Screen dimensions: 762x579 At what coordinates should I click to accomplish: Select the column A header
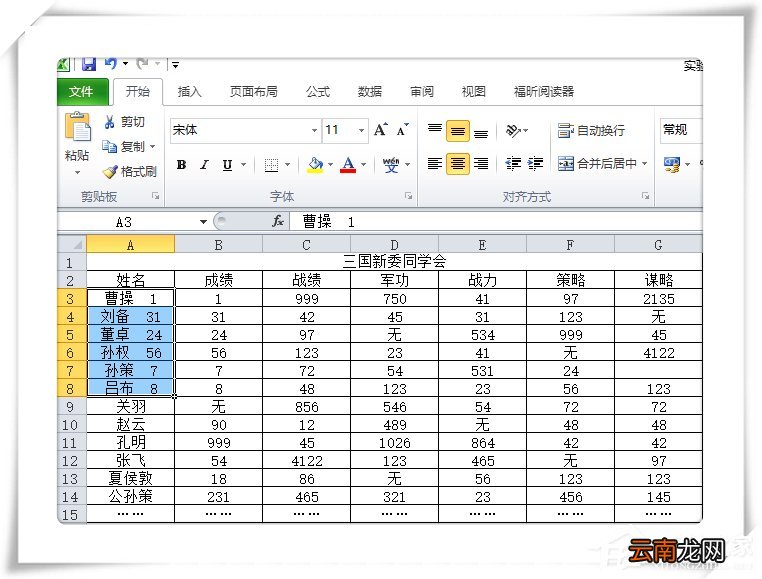[130, 245]
